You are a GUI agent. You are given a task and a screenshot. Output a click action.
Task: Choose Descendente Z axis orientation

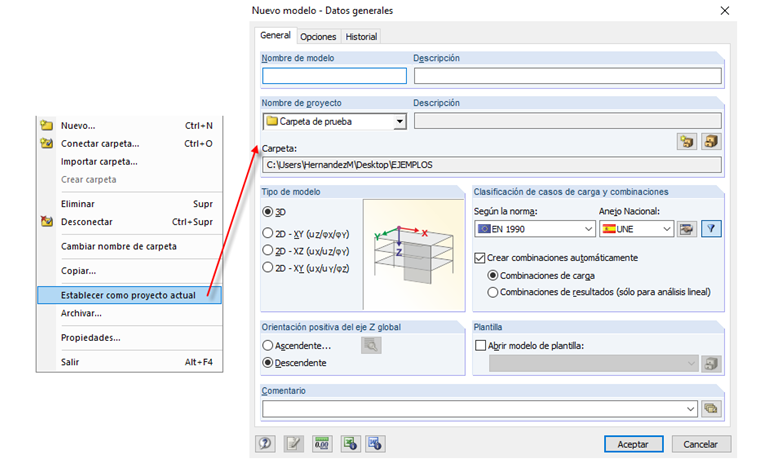pos(268,363)
